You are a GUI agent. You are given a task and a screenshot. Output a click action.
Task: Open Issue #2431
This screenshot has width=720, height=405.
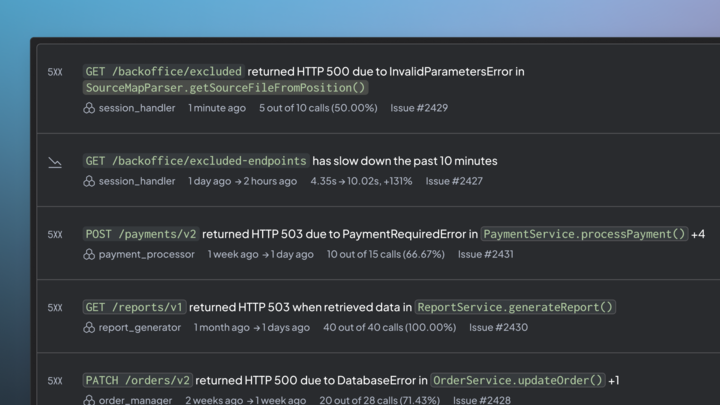point(485,254)
